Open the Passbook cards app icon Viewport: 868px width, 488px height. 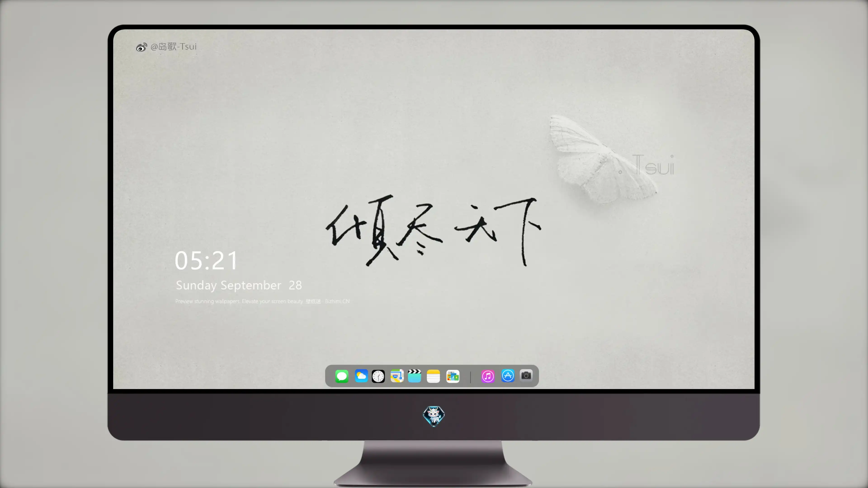(453, 376)
